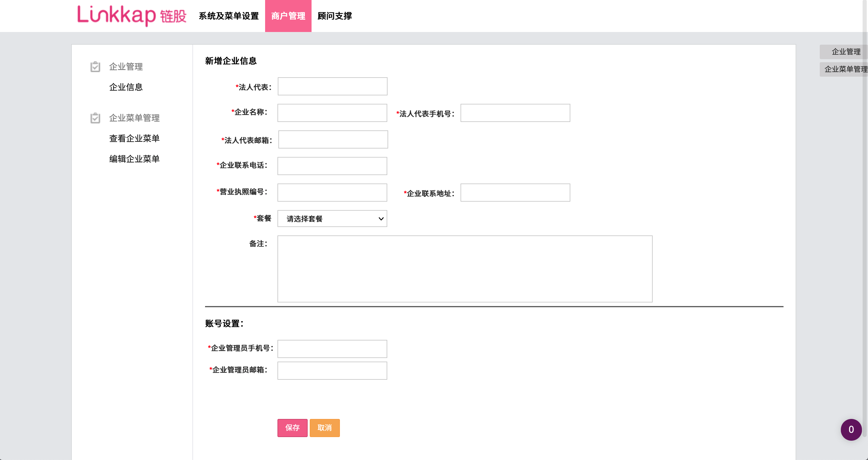Focus the 法人代表 input field
Viewport: 868px width, 460px height.
coord(333,86)
